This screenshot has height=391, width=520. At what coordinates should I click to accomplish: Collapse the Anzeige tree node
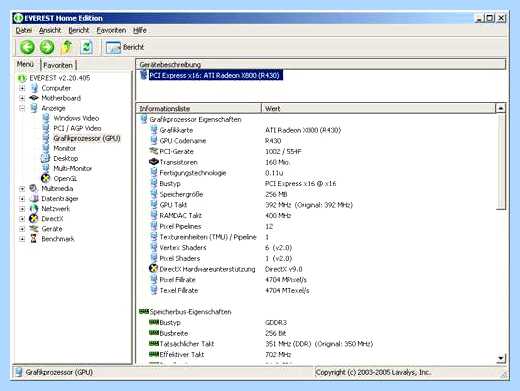coord(22,108)
